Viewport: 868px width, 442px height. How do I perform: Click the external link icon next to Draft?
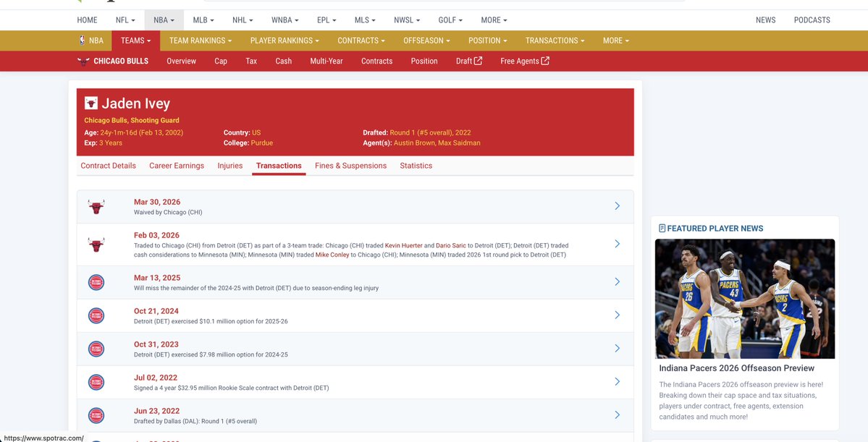coord(479,61)
